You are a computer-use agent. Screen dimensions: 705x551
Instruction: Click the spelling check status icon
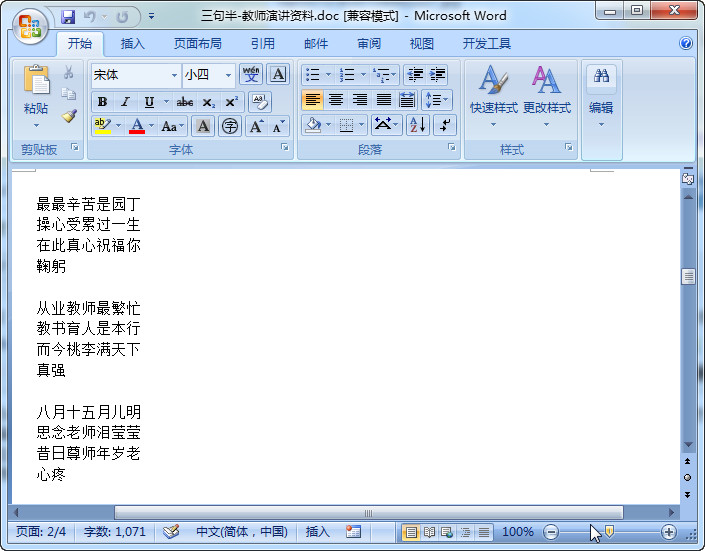pos(171,532)
